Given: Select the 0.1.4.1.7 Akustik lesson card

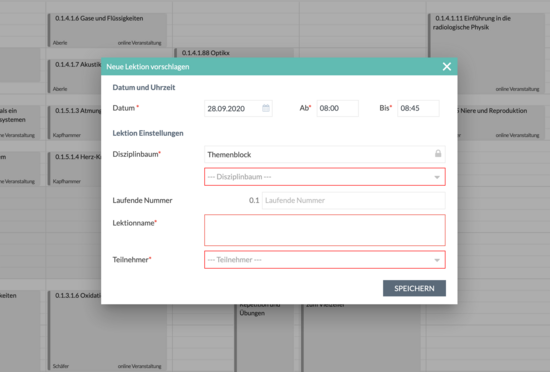Looking at the screenshot, I should [x=74, y=76].
